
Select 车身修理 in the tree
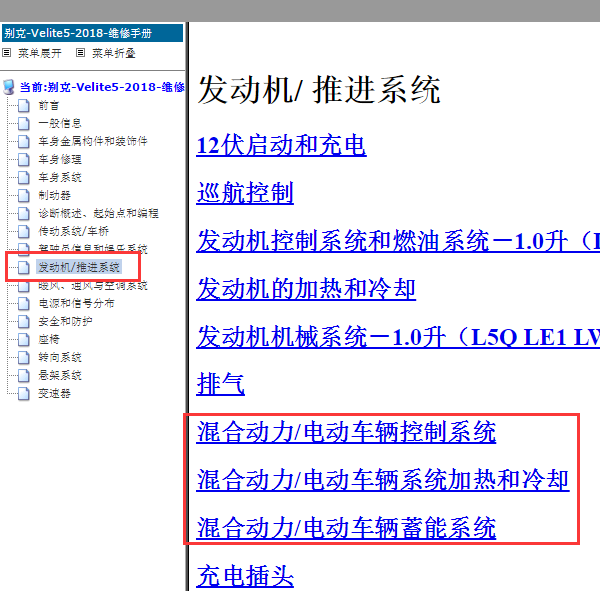[60, 159]
